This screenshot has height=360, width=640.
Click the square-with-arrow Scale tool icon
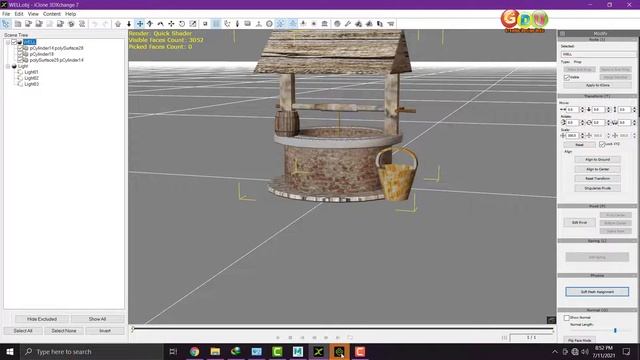[193, 24]
